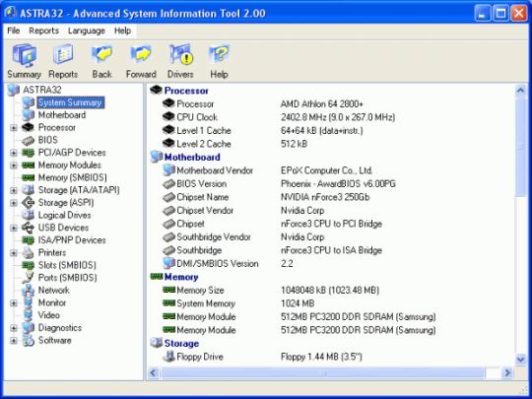The width and height of the screenshot is (532, 399).
Task: Click the value "AMD Athlon 64 2800+"
Action: point(321,103)
